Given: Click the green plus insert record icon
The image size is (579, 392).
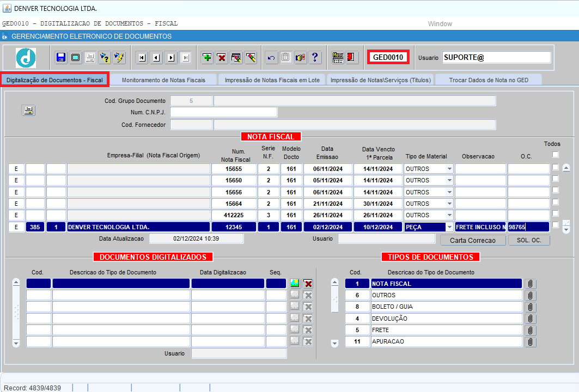Looking at the screenshot, I should pos(207,58).
